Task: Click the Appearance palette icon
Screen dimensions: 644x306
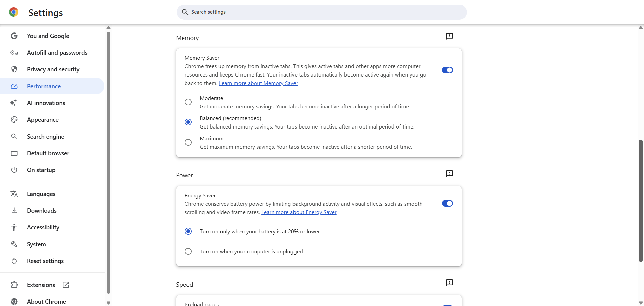Action: coord(14,120)
